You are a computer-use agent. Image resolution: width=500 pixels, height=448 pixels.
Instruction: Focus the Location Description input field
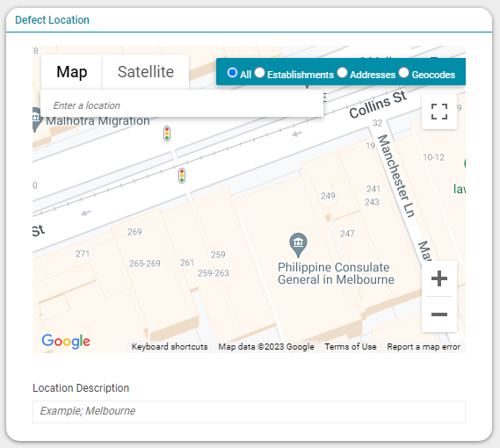[249, 412]
